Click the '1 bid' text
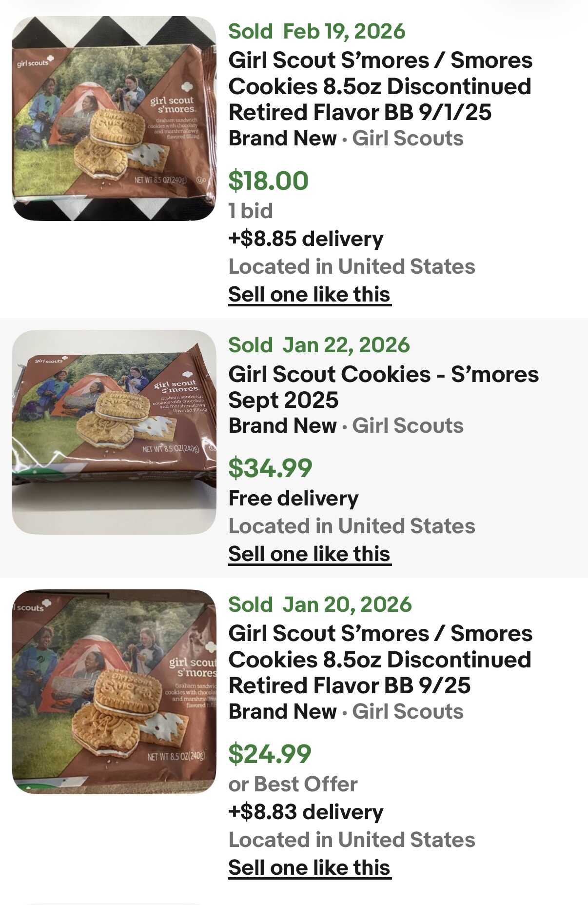Viewport: 588px width, 905px height. point(251,211)
